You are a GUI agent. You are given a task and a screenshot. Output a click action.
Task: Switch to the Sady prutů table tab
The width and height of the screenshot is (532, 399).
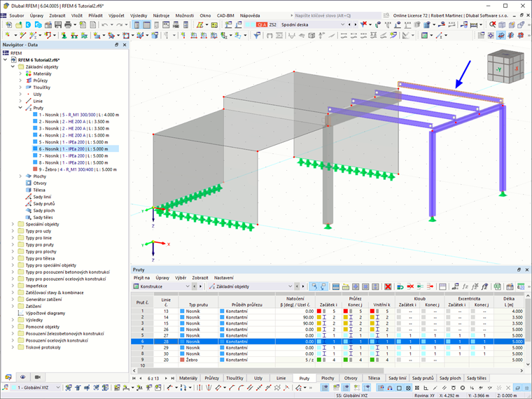(x=423, y=378)
